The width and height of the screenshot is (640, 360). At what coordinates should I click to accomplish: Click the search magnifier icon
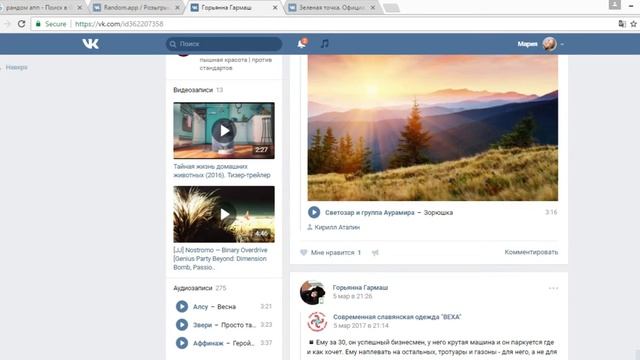[173, 44]
